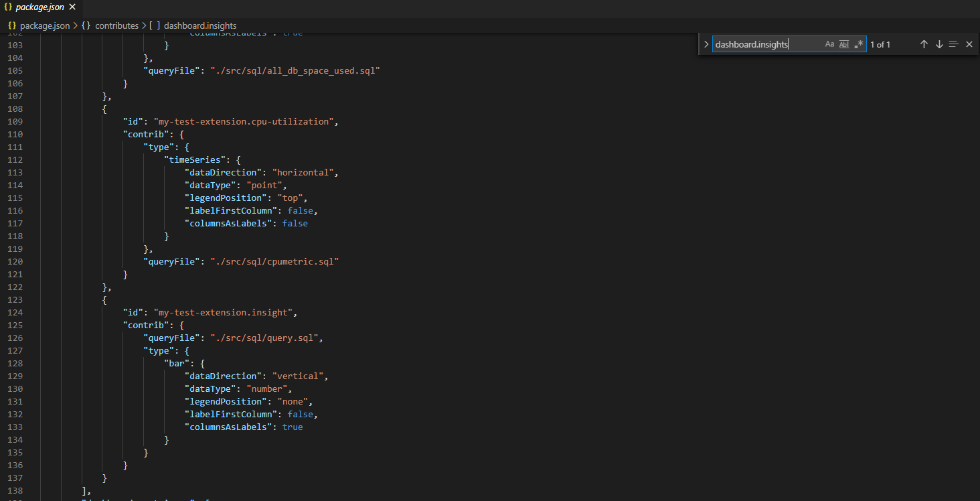Toggle Match Whole Word option
This screenshot has width=980, height=501.
pyautogui.click(x=843, y=44)
